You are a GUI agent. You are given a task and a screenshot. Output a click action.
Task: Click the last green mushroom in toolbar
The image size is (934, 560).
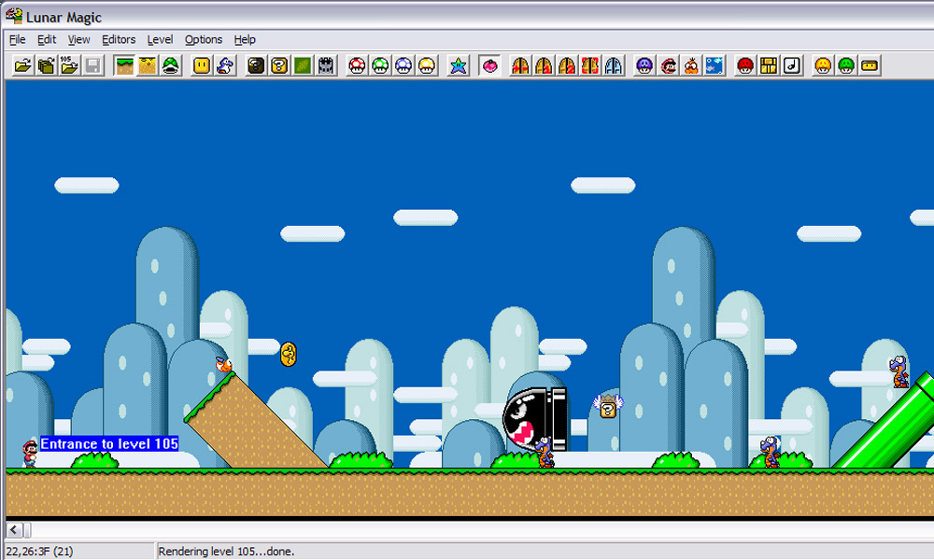pyautogui.click(x=846, y=65)
